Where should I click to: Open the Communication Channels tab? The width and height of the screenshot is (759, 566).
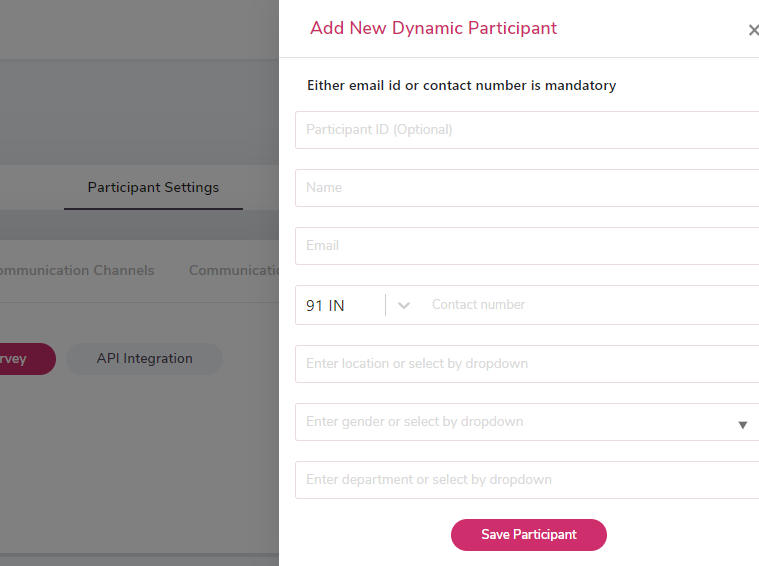(x=75, y=271)
